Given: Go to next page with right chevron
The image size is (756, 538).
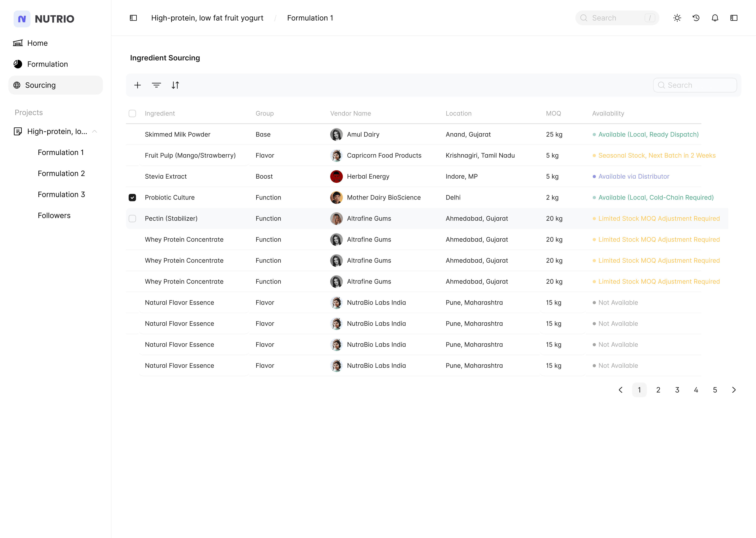Looking at the screenshot, I should point(733,390).
